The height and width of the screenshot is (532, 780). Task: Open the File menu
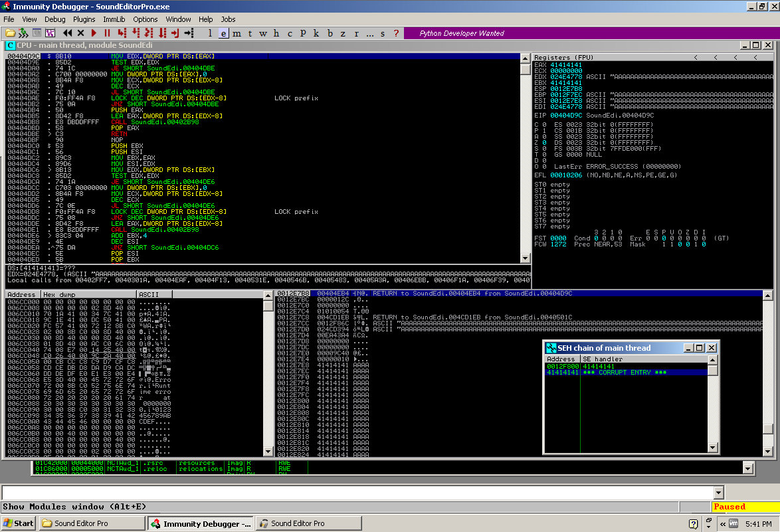click(9, 19)
